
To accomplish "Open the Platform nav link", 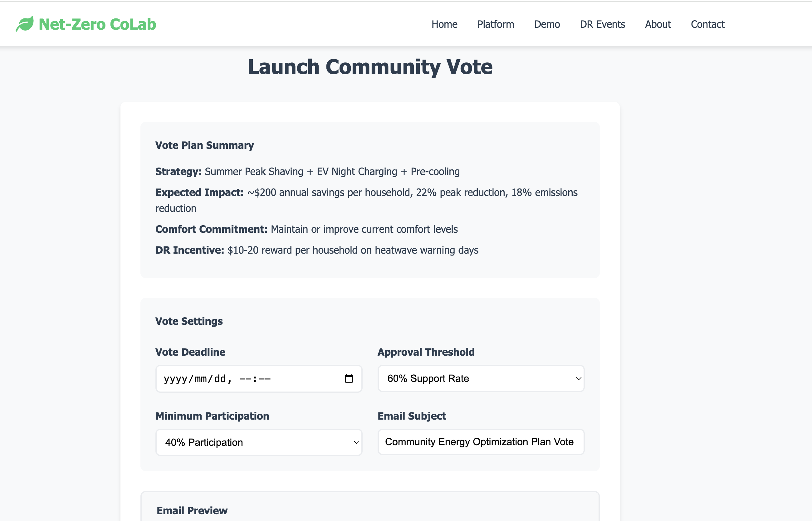I will pos(495,24).
